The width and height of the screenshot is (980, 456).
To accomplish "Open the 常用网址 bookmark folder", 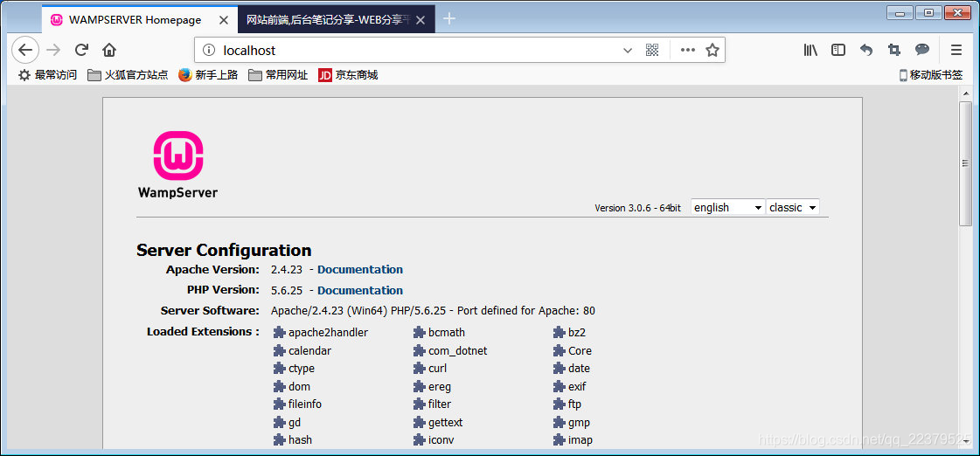I will 278,76.
